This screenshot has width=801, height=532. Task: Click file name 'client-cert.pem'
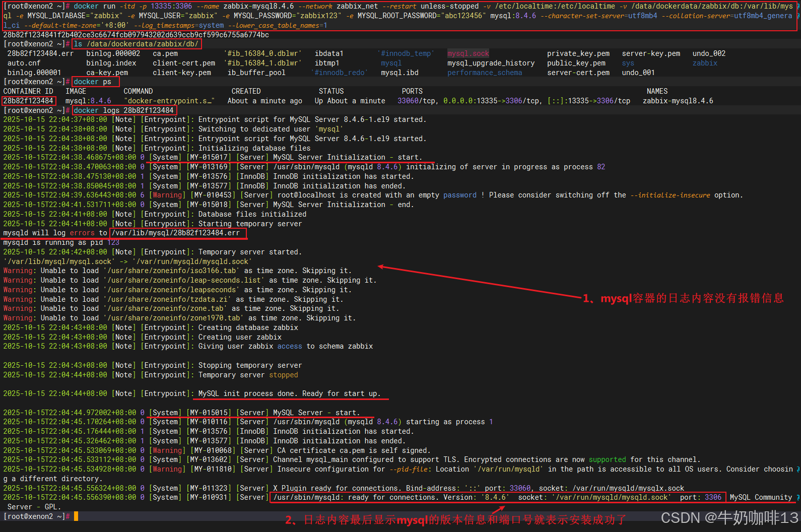(184, 63)
